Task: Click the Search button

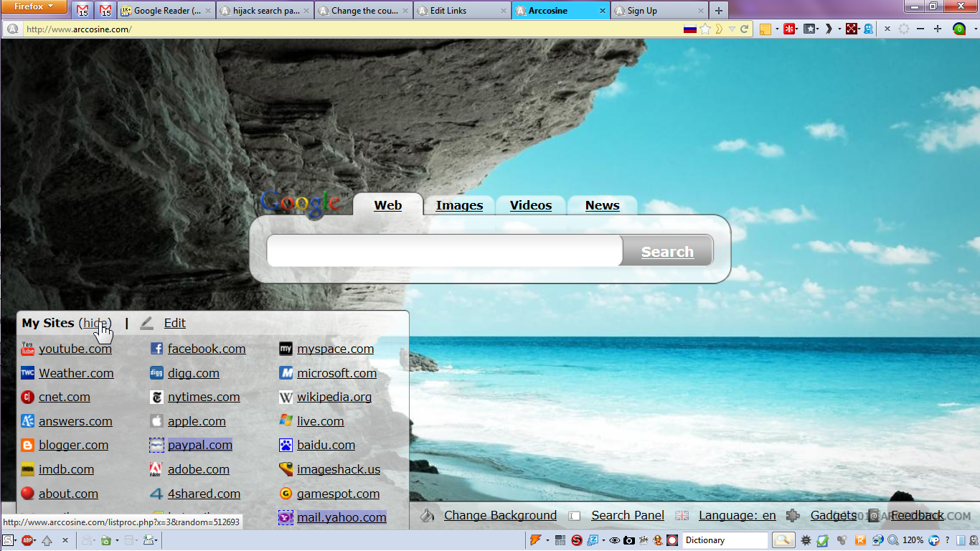Action: click(x=667, y=252)
